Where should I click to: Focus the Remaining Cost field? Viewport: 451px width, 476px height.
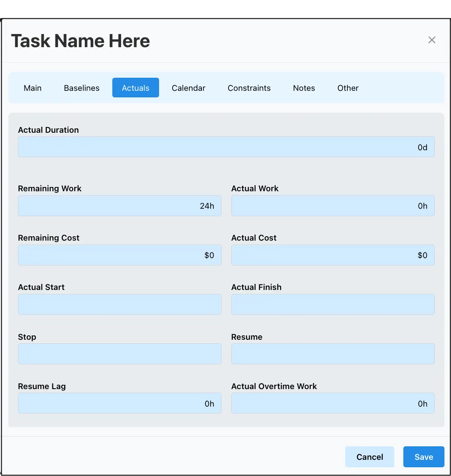[120, 255]
